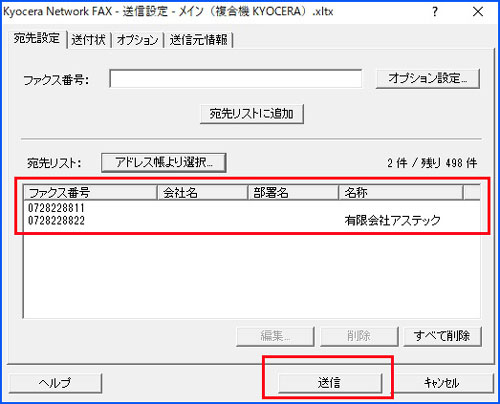The width and height of the screenshot is (500, 404).
Task: Click the 会社名 column header
Action: (202, 193)
